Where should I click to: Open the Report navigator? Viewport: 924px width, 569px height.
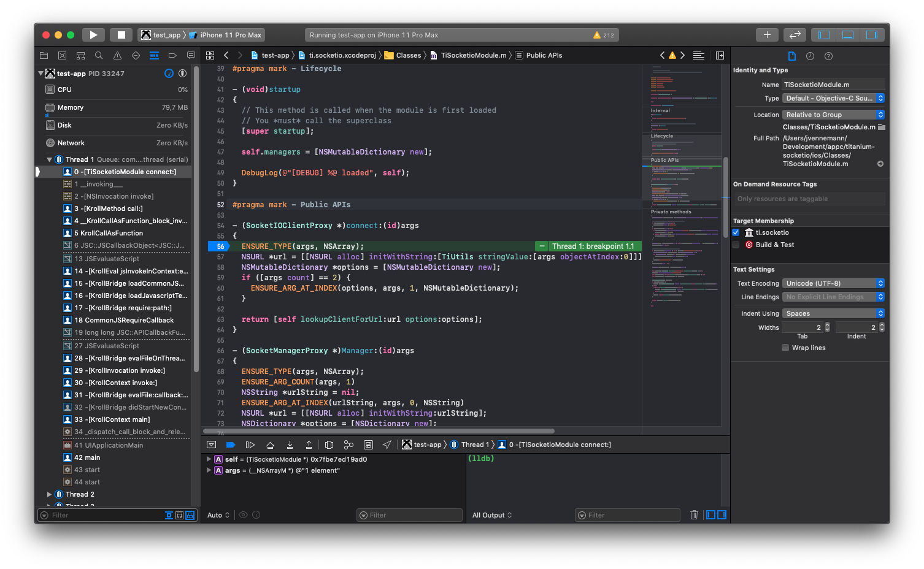click(191, 55)
